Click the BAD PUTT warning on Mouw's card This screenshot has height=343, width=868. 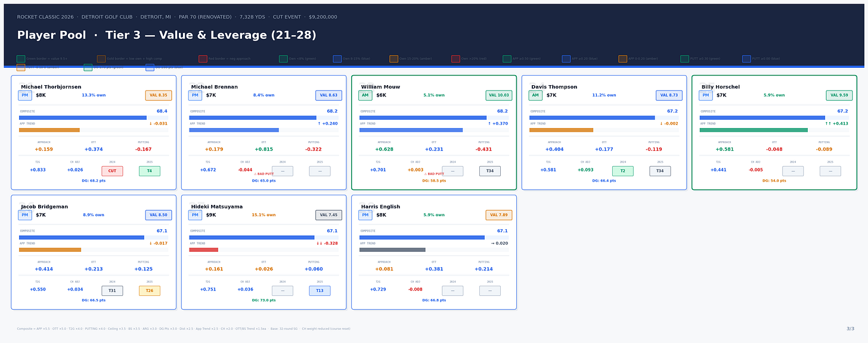click(434, 174)
